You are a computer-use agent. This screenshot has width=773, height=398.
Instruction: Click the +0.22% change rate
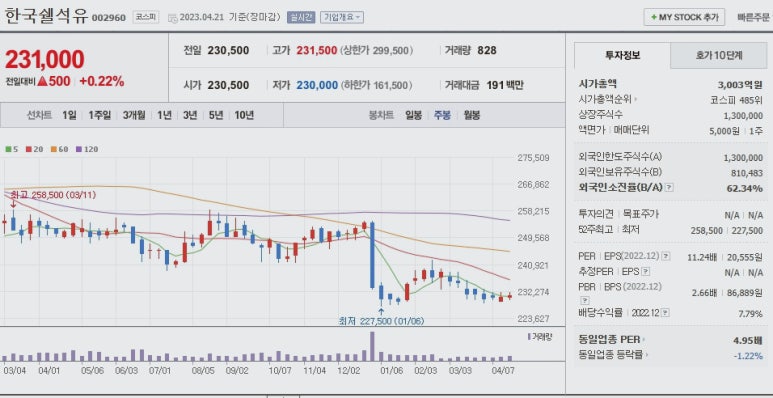[x=102, y=81]
